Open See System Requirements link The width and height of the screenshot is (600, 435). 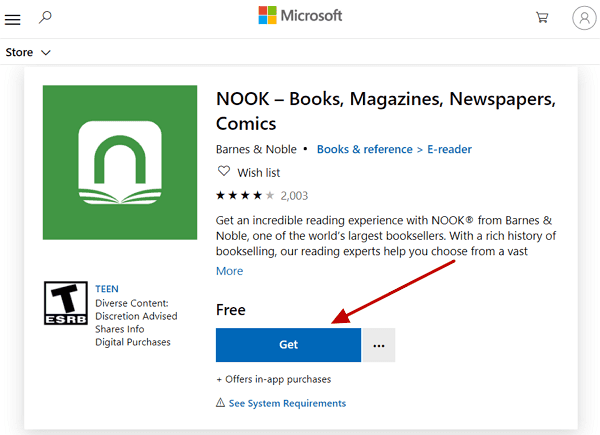[x=287, y=403]
